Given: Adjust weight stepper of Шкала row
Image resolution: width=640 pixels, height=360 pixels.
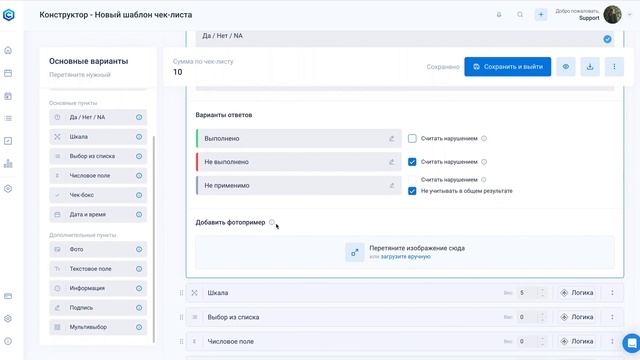Looking at the screenshot, I should click(542, 293).
